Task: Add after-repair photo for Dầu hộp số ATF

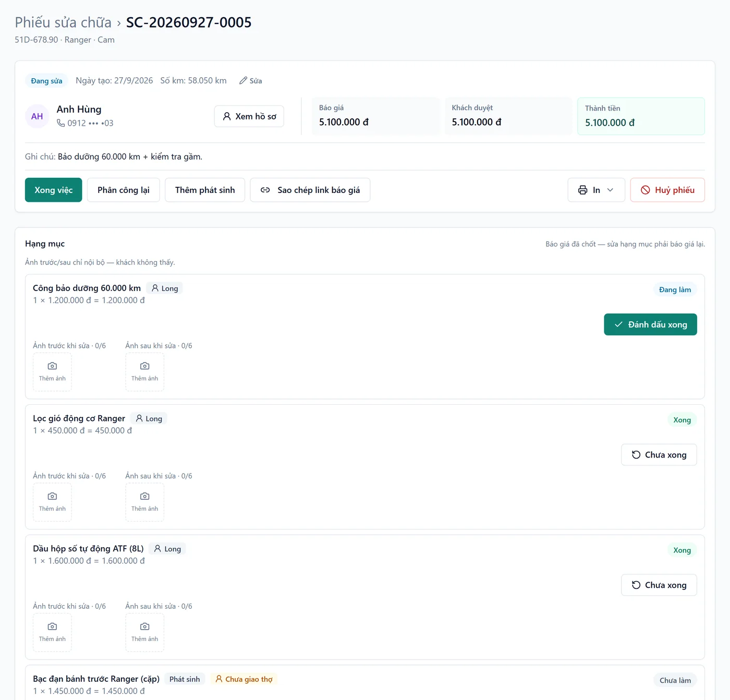Action: tap(145, 633)
